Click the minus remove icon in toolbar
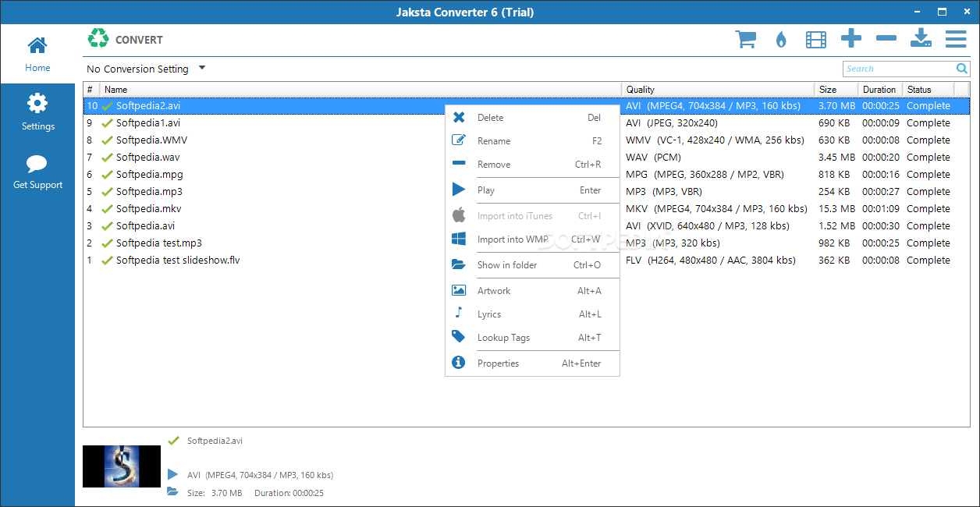This screenshot has width=980, height=507. click(x=886, y=38)
